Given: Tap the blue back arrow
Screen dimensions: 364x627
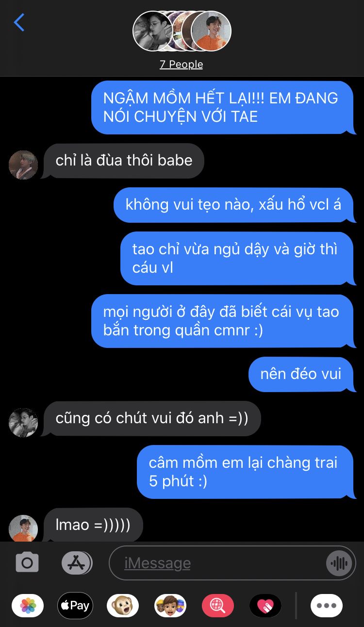Looking at the screenshot, I should (19, 22).
